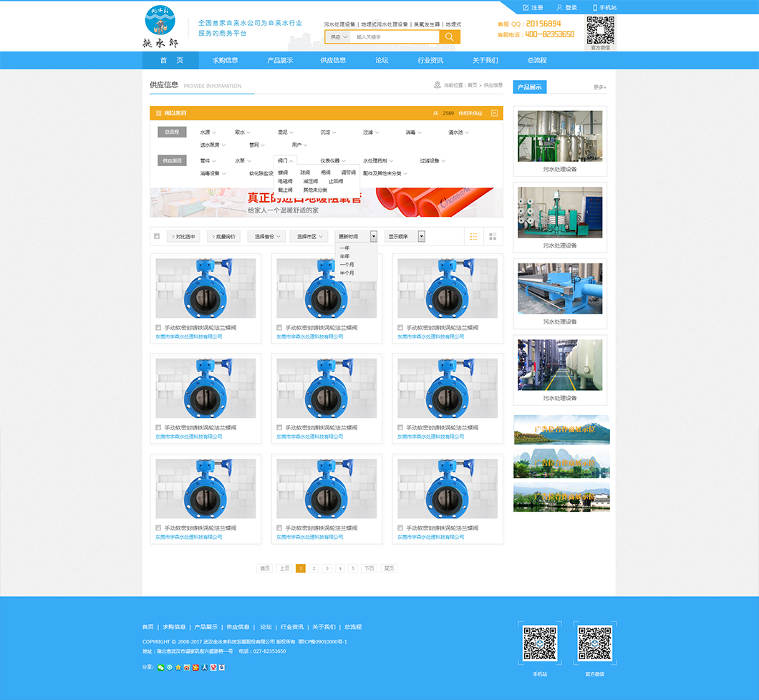The height and width of the screenshot is (700, 759).
Task: Toggle the 更新时间 dropdown arrow
Action: 374,237
